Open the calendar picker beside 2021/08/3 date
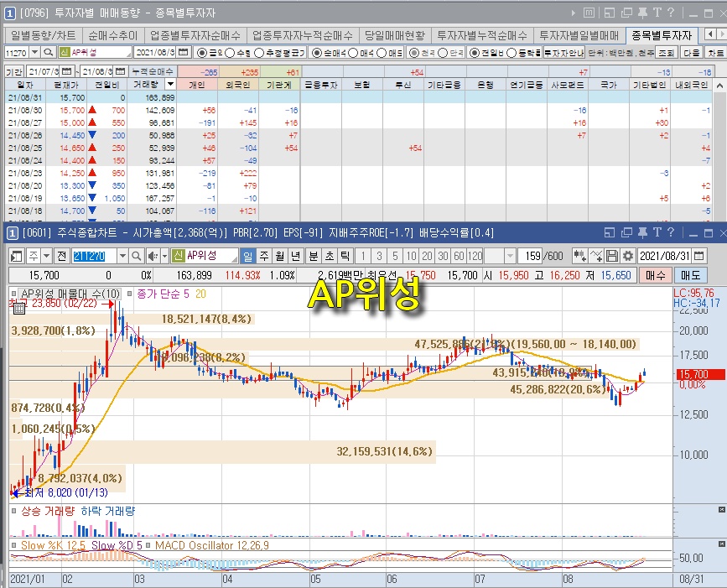 point(183,52)
